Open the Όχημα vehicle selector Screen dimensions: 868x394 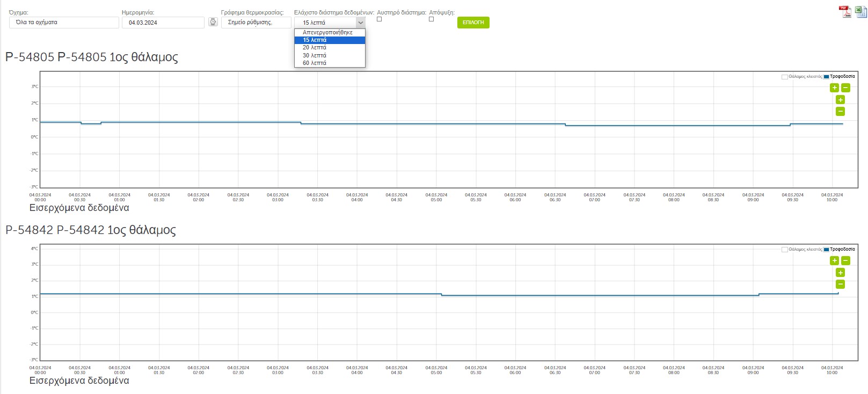[x=64, y=23]
